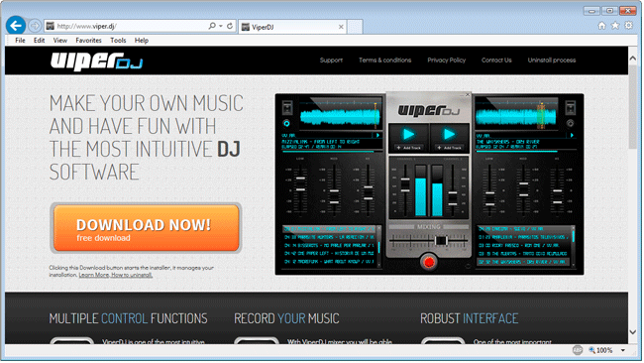The height and width of the screenshot is (363, 644).
Task: Open the zoom level 100% dropdown arrow
Action: [623, 350]
